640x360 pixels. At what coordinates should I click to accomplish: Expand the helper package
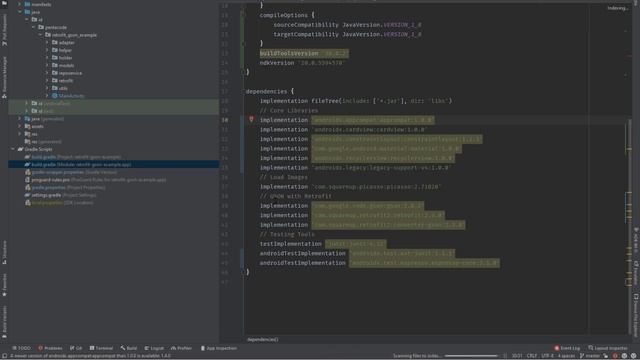47,50
